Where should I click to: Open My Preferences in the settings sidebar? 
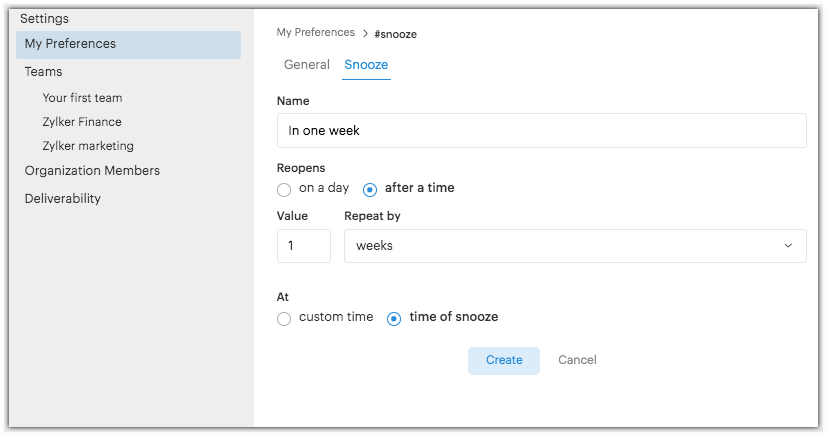(x=70, y=44)
